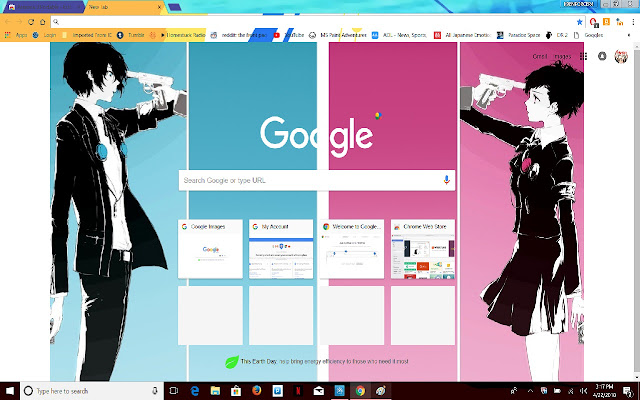The width and height of the screenshot is (640, 400).
Task: Open the All Japanese Emoticons bookmark
Action: [462, 36]
